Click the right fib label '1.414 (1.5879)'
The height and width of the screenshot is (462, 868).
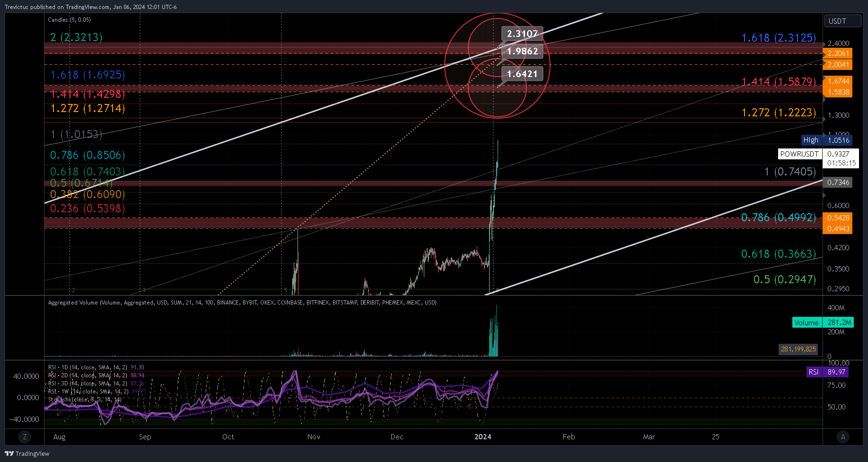click(x=779, y=82)
